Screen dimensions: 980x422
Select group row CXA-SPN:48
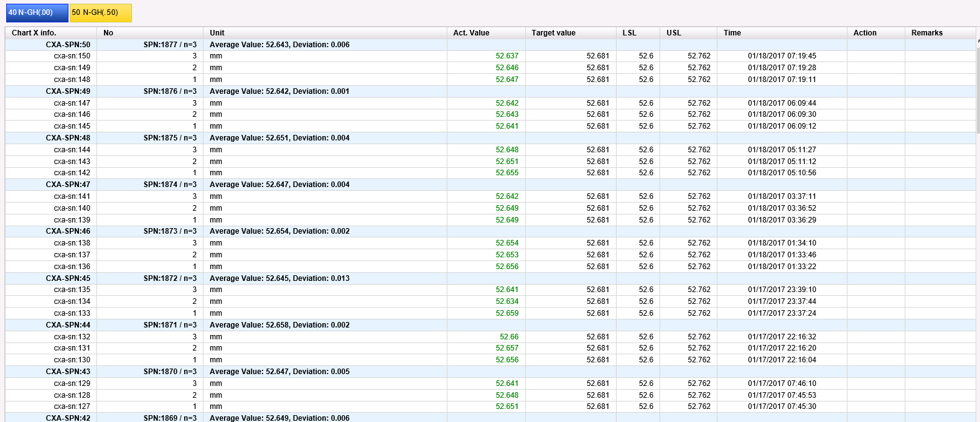pos(490,138)
